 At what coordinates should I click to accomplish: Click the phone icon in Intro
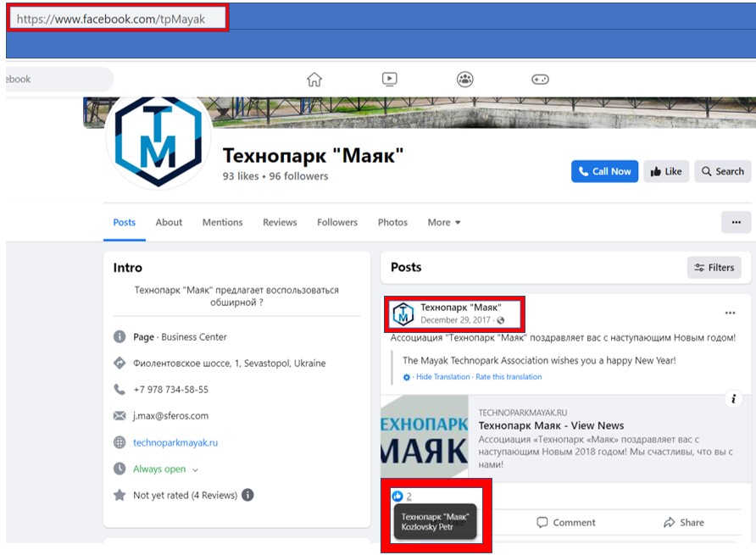[120, 389]
